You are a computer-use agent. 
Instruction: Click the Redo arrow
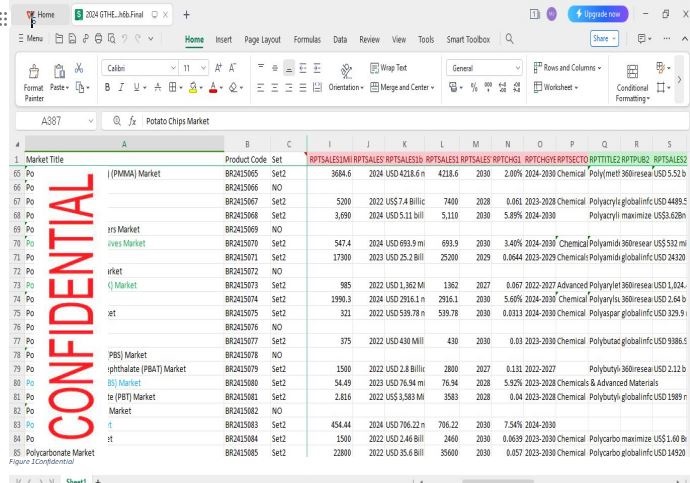[x=138, y=39]
